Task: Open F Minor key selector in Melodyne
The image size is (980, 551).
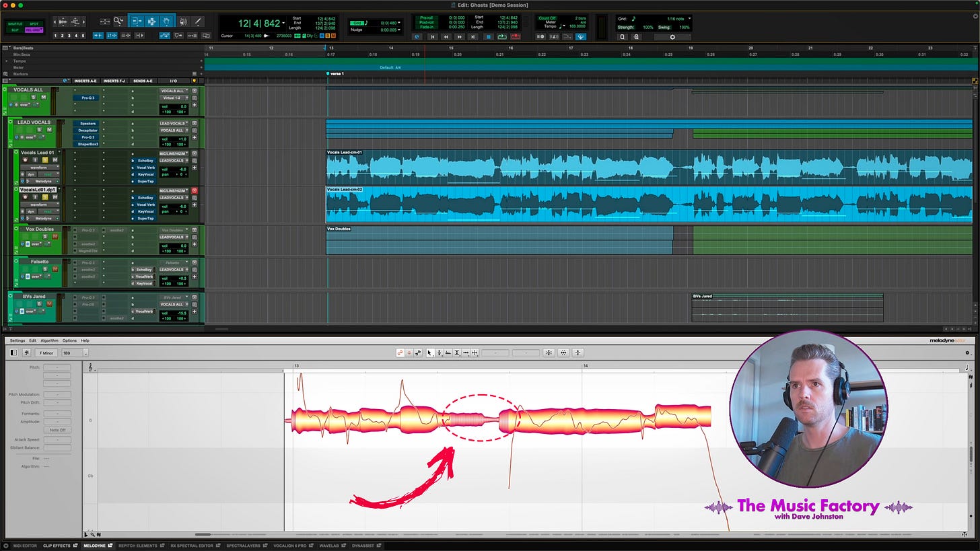Action: pyautogui.click(x=46, y=353)
